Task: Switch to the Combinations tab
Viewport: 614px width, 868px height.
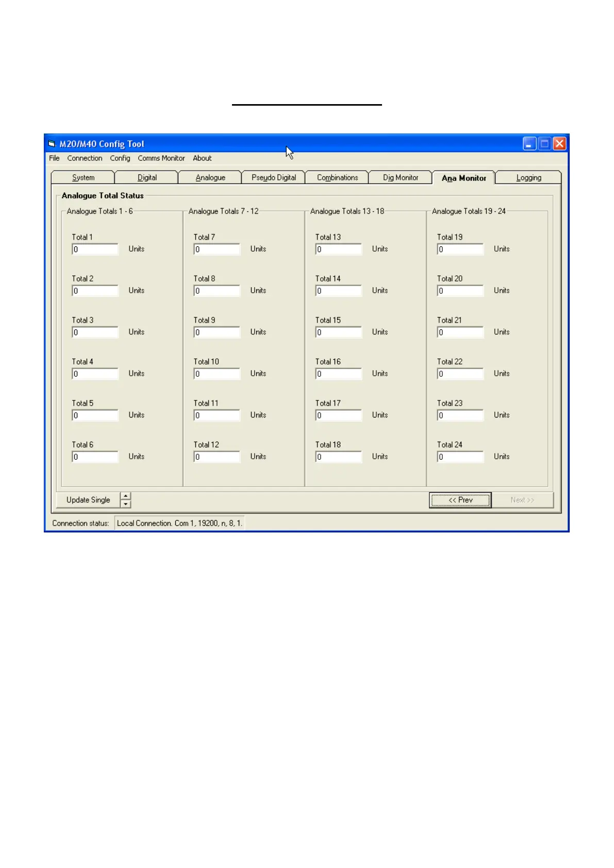Action: (x=337, y=178)
